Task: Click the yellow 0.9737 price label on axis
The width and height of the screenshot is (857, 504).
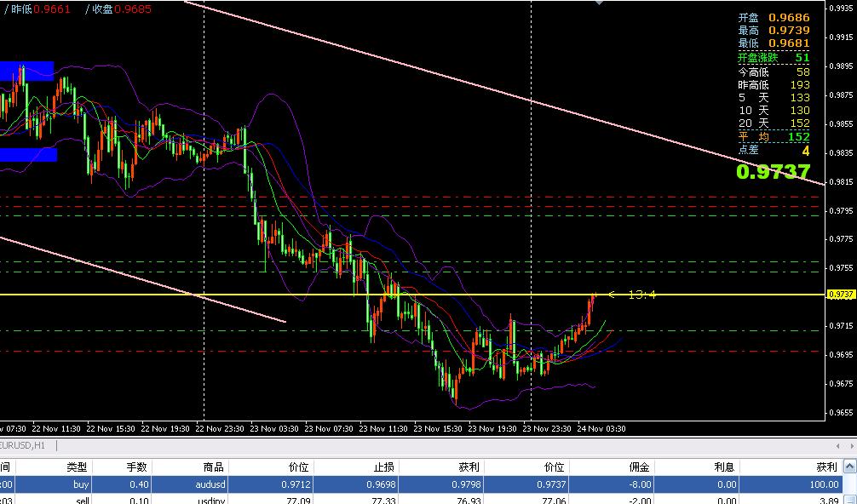Action: click(x=841, y=295)
